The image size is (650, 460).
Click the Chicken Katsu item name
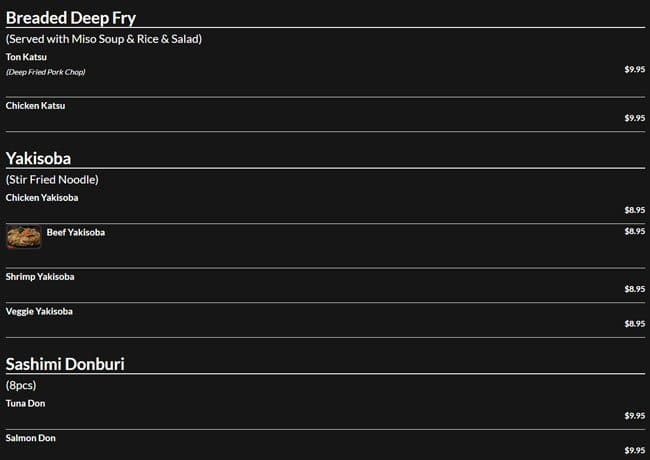tap(35, 106)
